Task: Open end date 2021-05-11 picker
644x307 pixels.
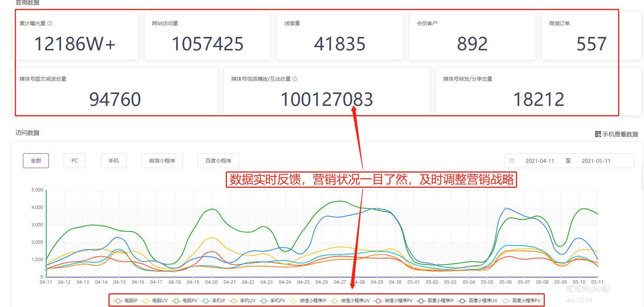Action: [x=596, y=161]
